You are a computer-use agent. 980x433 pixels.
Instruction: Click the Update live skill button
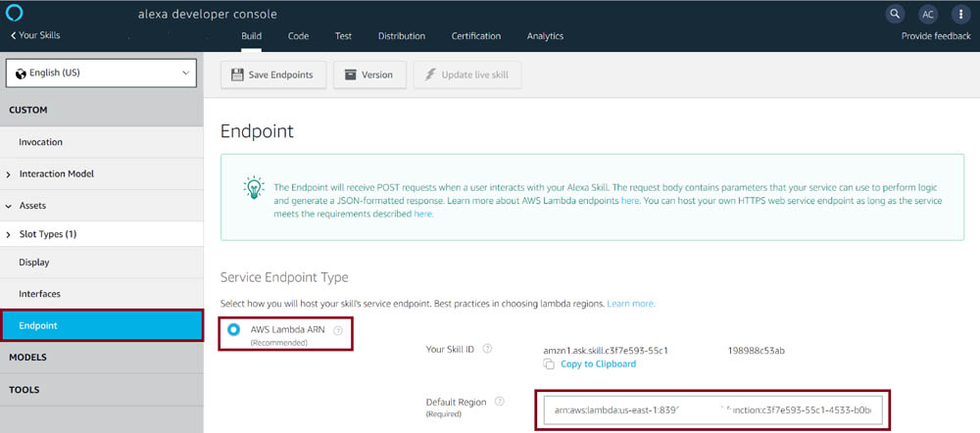click(x=467, y=75)
